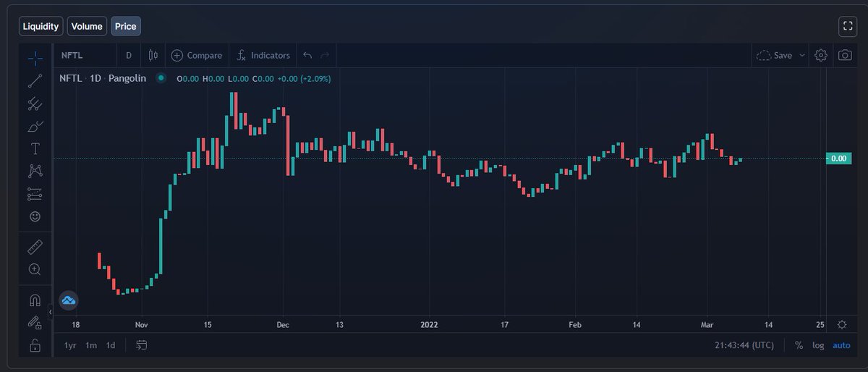This screenshot has height=372, width=868.
Task: Open price axis settings gear
Action: (x=842, y=324)
